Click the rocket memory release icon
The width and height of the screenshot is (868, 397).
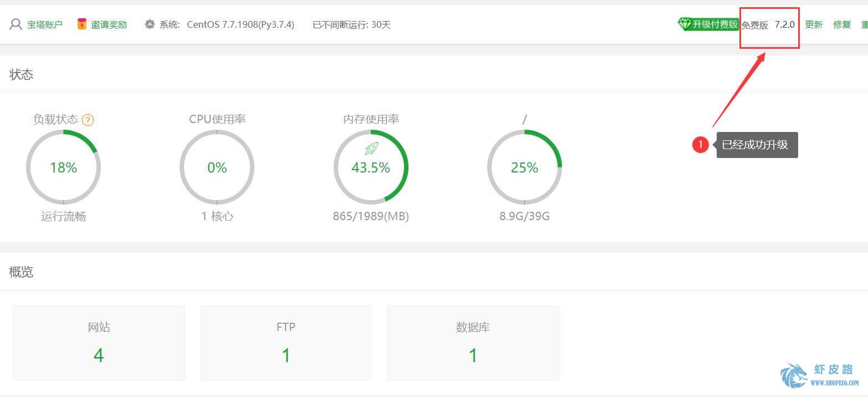point(371,148)
